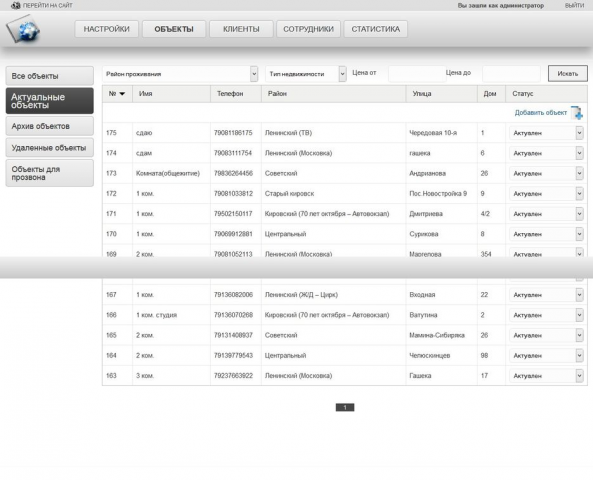Click the globe logo icon
Viewport: 593px width, 480px height.
[23, 29]
